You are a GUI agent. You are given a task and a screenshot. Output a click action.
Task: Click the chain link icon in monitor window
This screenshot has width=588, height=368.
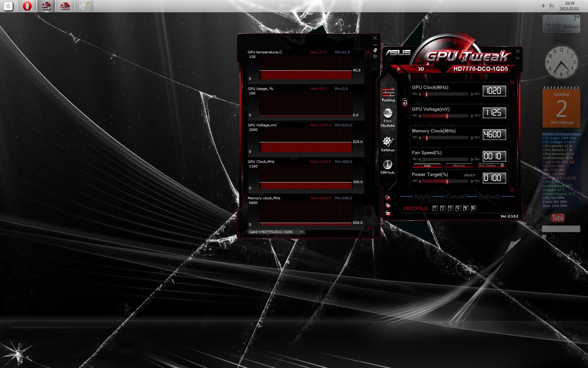point(375,50)
